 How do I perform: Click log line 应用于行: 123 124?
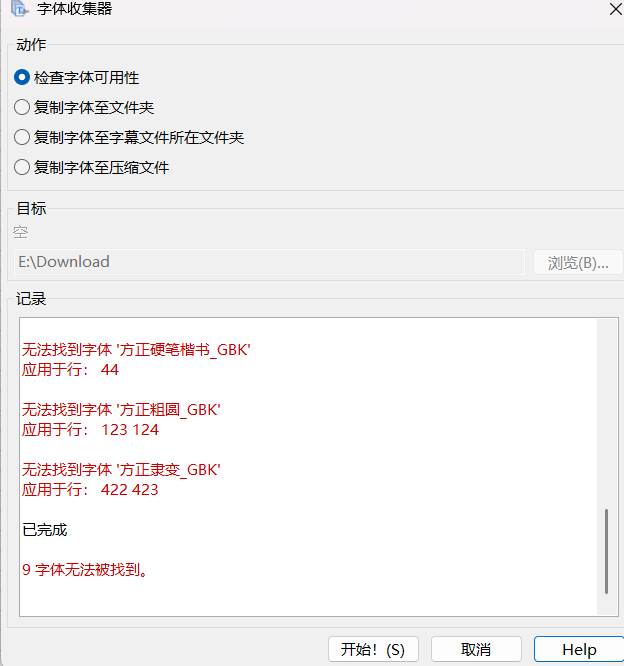[x=90, y=430]
